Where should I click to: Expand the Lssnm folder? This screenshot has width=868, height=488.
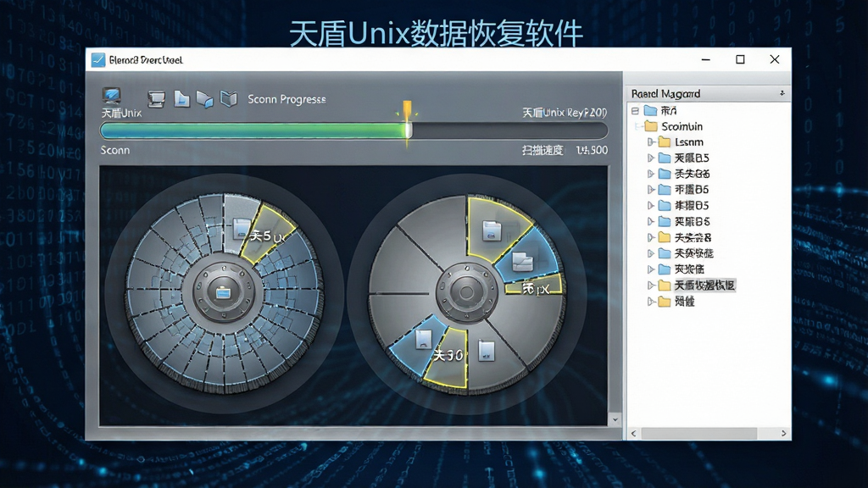click(651, 142)
